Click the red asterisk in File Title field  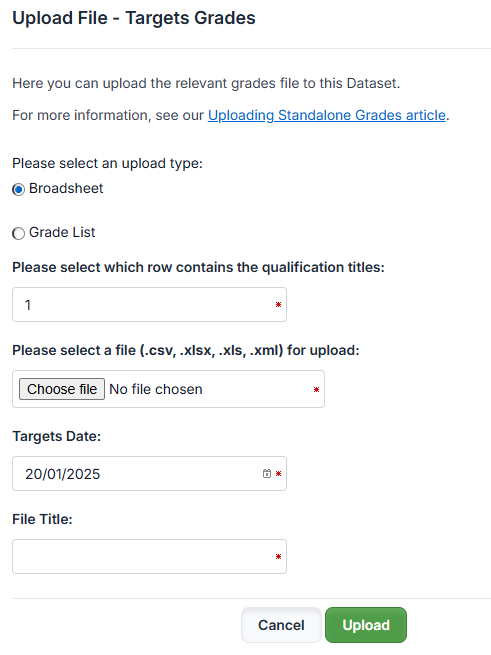(278, 556)
